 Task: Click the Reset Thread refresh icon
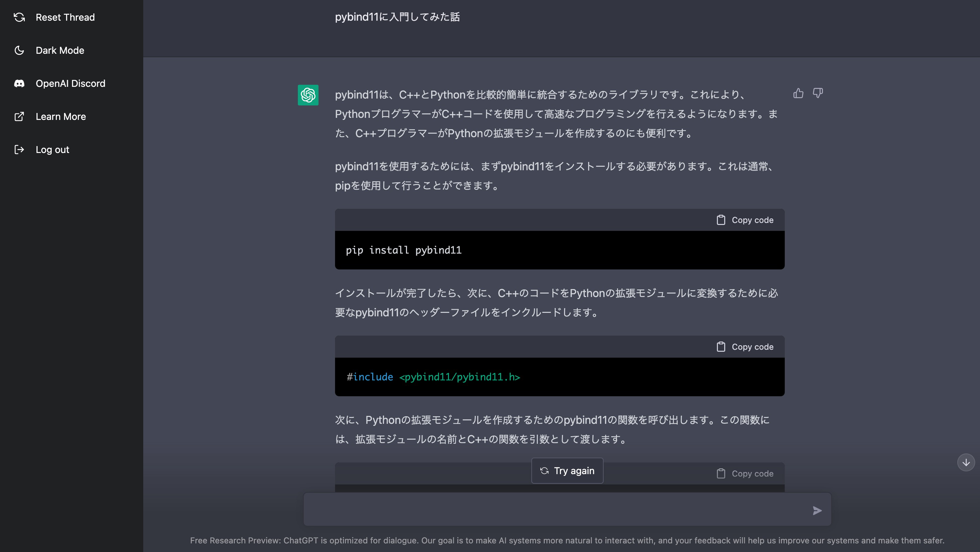tap(19, 17)
